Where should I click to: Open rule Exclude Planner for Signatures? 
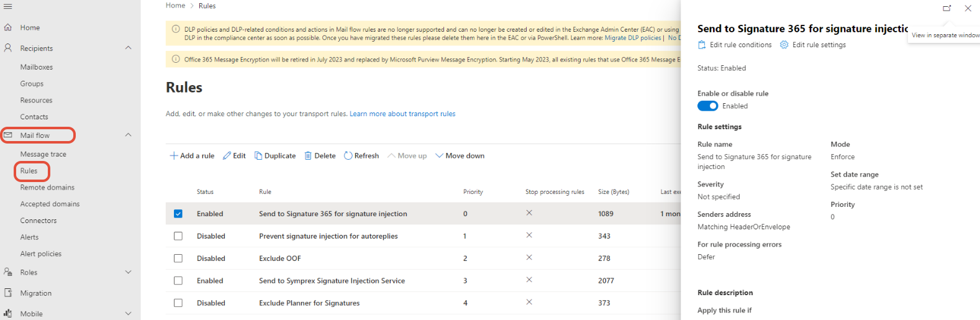tap(309, 303)
